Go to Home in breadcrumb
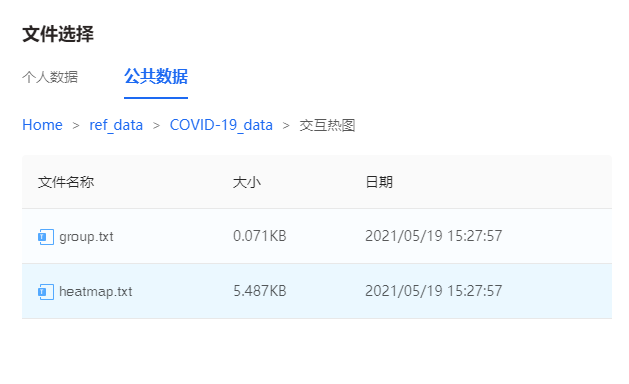Image resolution: width=629 pixels, height=384 pixels. point(42,125)
